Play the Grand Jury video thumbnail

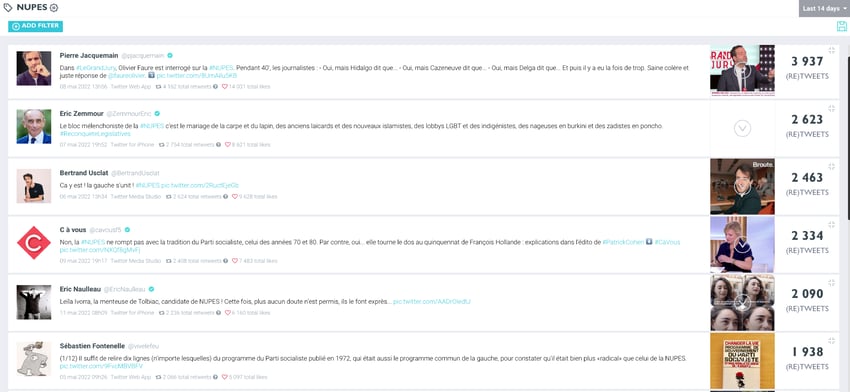(x=742, y=70)
